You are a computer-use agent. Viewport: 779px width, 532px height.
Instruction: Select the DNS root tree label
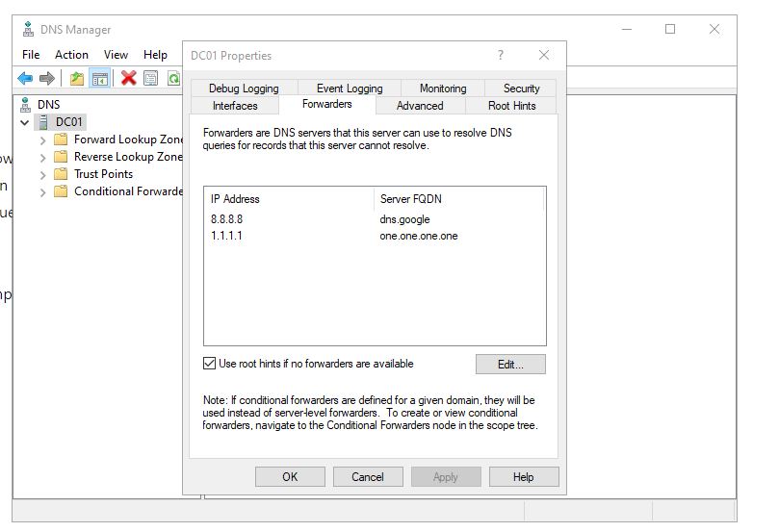tap(49, 105)
